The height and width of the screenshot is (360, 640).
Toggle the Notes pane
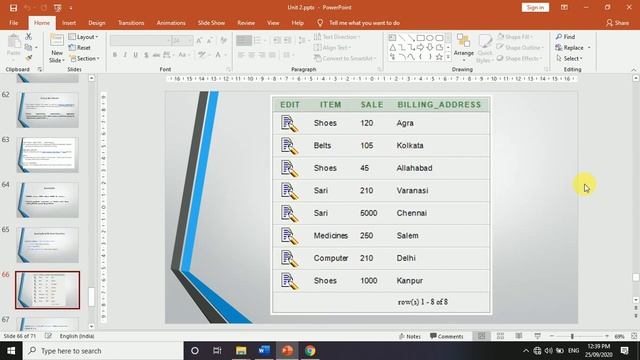pos(409,336)
